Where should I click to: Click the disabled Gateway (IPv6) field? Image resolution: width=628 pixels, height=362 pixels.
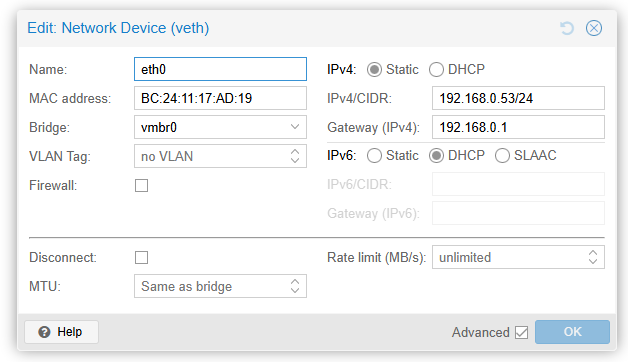click(x=518, y=213)
